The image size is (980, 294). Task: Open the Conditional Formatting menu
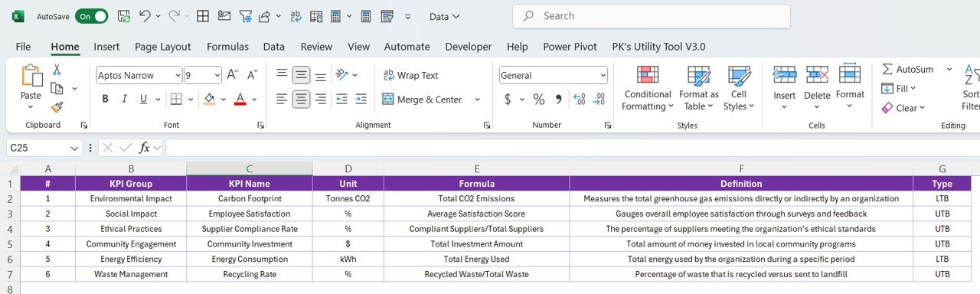(x=648, y=88)
